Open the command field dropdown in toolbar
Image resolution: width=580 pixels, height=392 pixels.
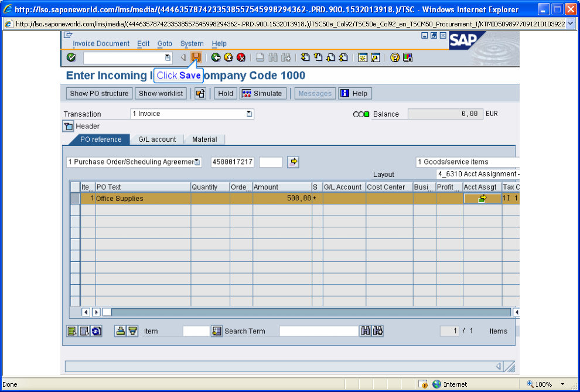point(168,57)
